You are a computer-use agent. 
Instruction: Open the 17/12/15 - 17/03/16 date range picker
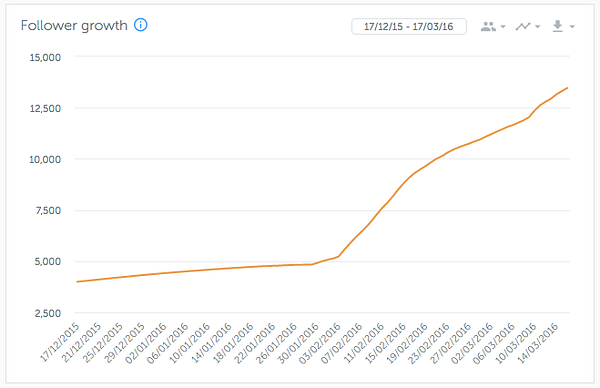(x=409, y=26)
